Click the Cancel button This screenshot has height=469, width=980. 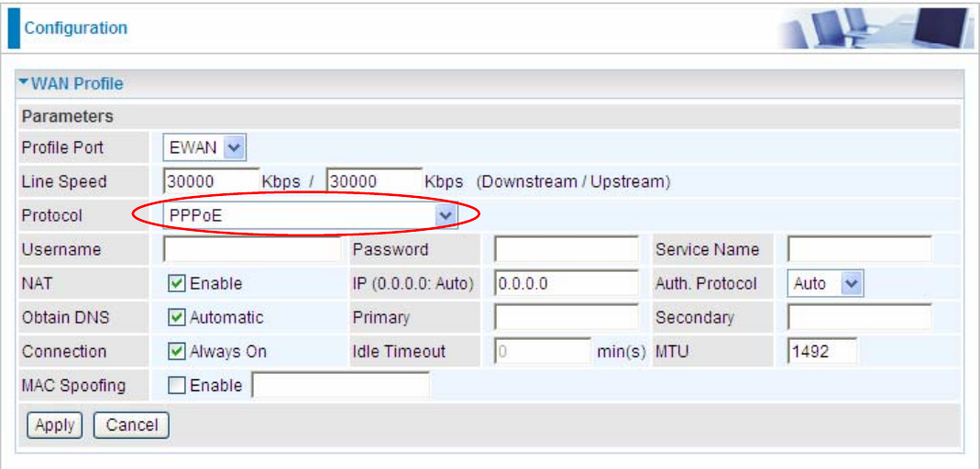pyautogui.click(x=131, y=426)
